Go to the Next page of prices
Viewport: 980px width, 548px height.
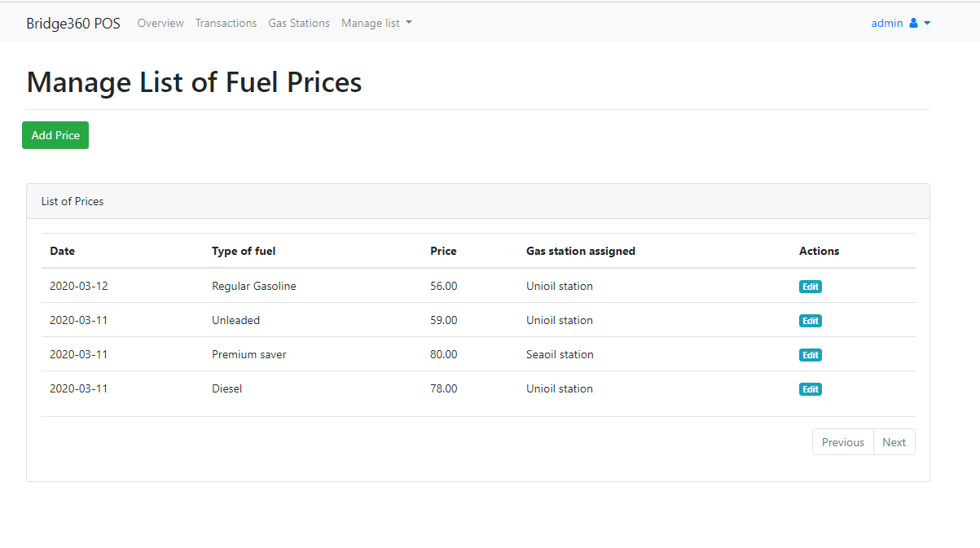point(894,442)
